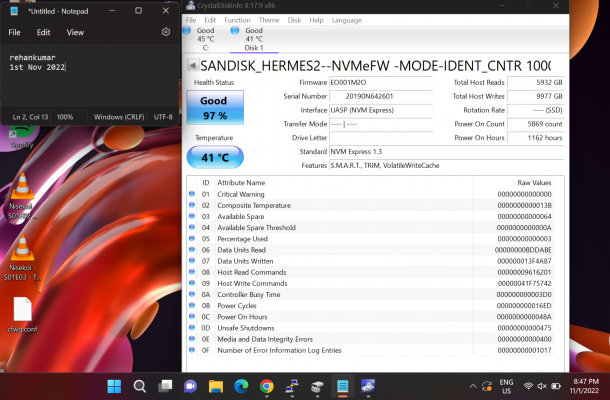Open Notepad settings gear
This screenshot has height=400, width=610.
coord(166,32)
